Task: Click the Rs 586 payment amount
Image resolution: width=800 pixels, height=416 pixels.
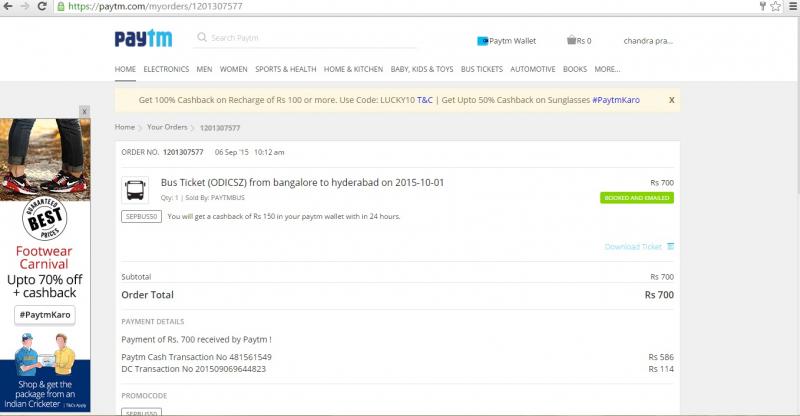Action: 661,357
